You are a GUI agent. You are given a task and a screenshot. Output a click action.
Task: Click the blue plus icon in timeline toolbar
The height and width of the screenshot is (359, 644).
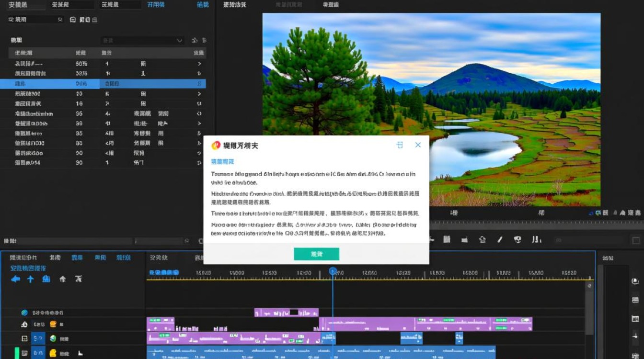pos(31,279)
